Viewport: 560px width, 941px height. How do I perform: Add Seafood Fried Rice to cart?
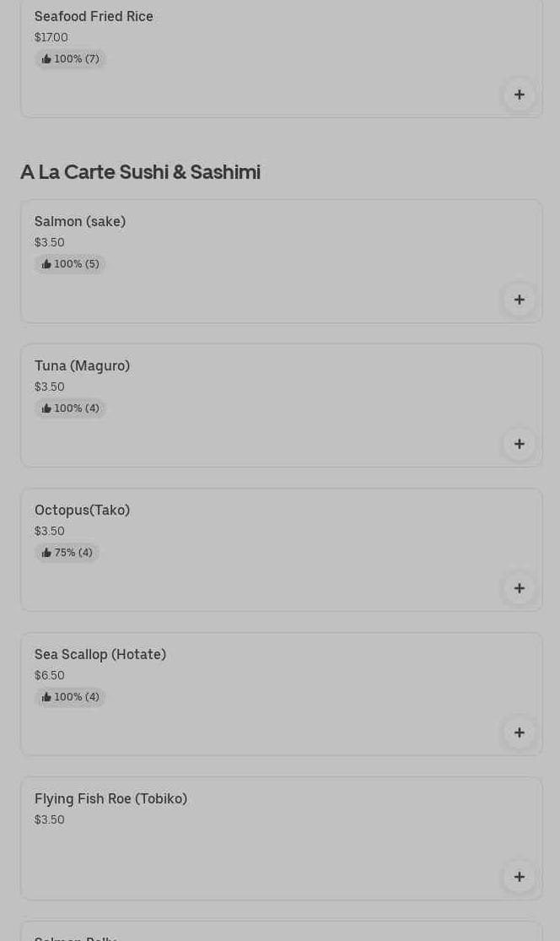click(519, 95)
